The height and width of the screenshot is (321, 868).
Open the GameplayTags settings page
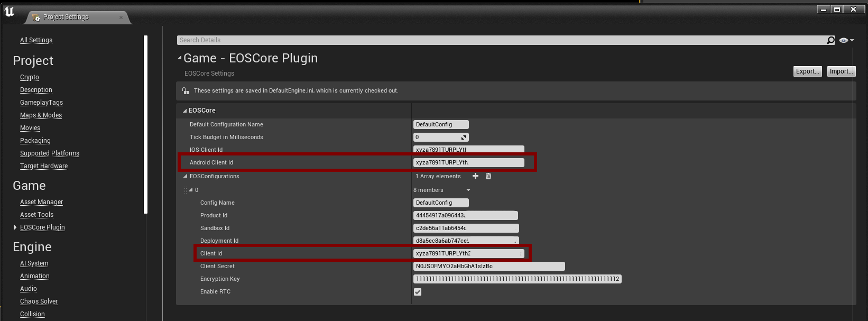[41, 103]
